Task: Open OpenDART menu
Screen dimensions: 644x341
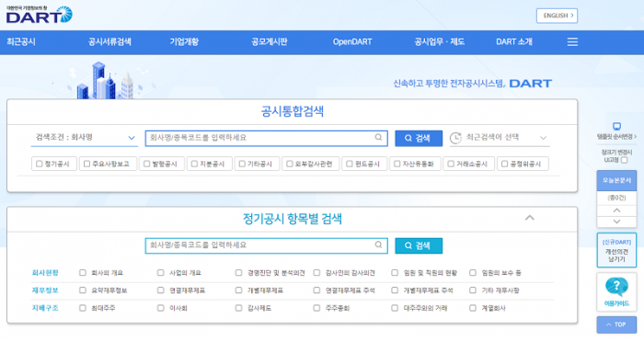Action: tap(352, 42)
